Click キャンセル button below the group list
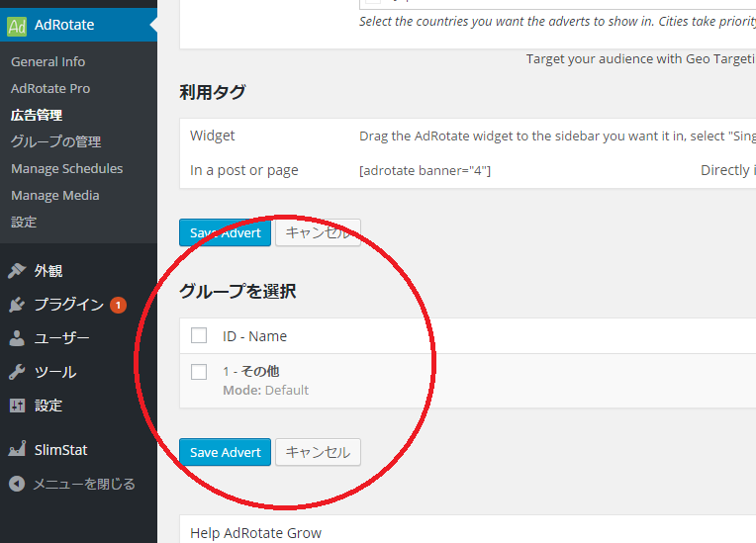This screenshot has height=543, width=756. point(318,452)
